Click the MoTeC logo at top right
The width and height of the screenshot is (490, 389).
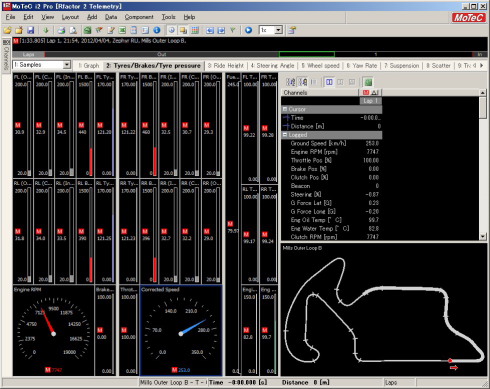coord(468,17)
